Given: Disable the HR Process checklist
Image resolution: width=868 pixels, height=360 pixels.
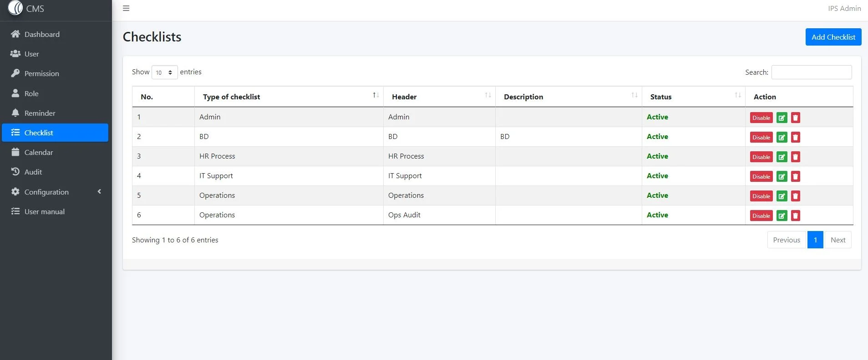Looking at the screenshot, I should click(x=761, y=157).
